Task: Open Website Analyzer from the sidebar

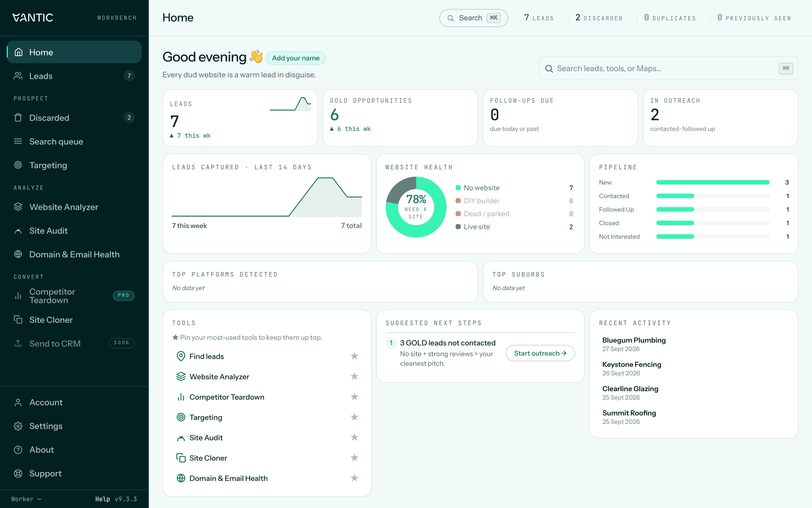Action: tap(74, 207)
